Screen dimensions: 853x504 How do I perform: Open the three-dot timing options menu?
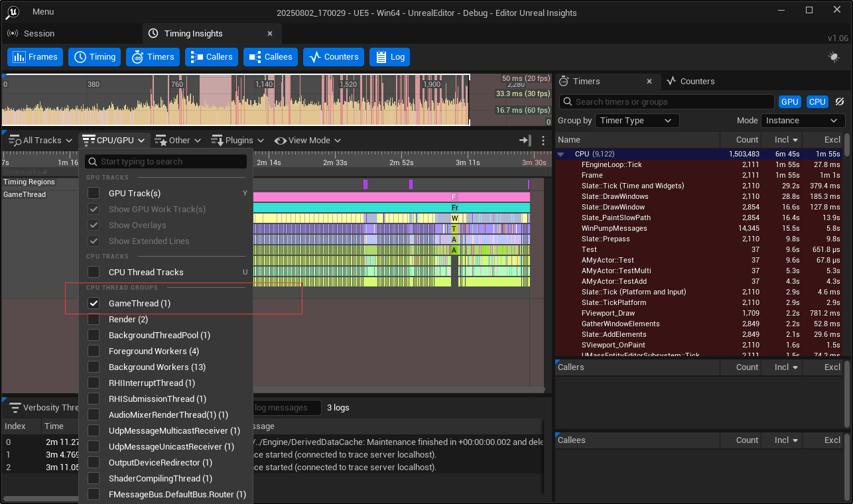click(x=543, y=141)
